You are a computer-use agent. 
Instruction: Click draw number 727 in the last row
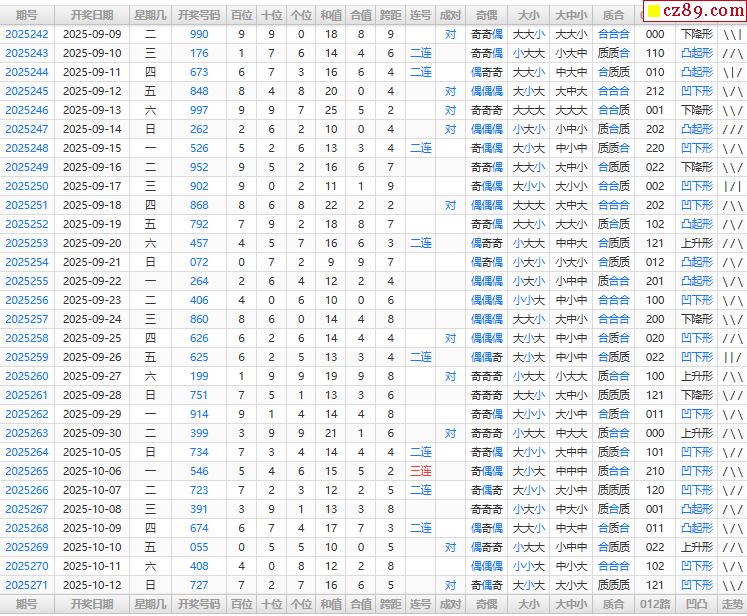199,585
